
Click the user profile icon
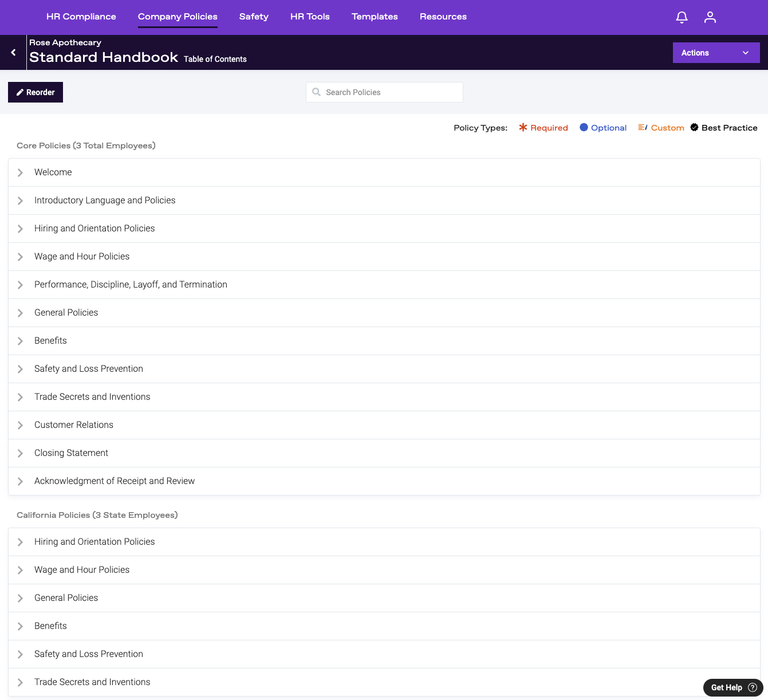[x=710, y=17]
